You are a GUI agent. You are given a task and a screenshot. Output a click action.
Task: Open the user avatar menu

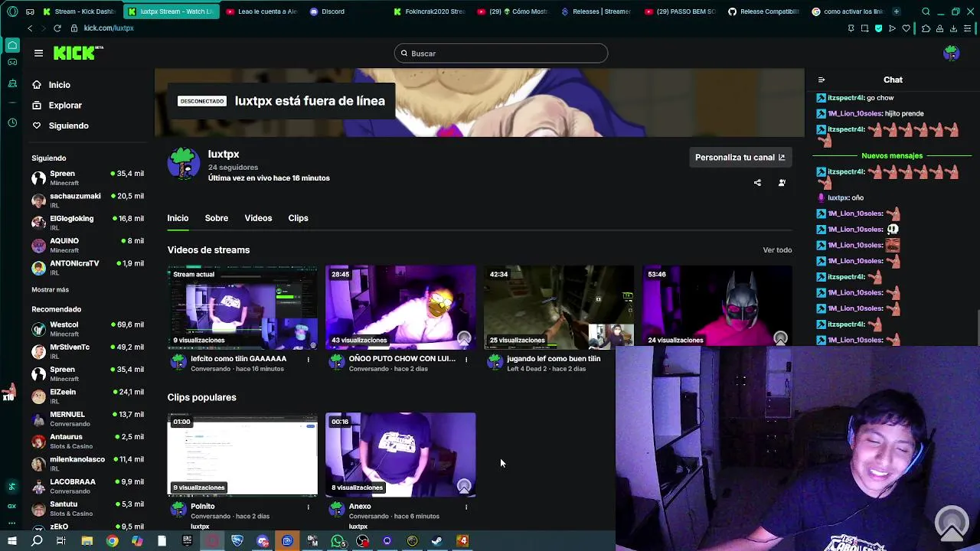pyautogui.click(x=951, y=53)
